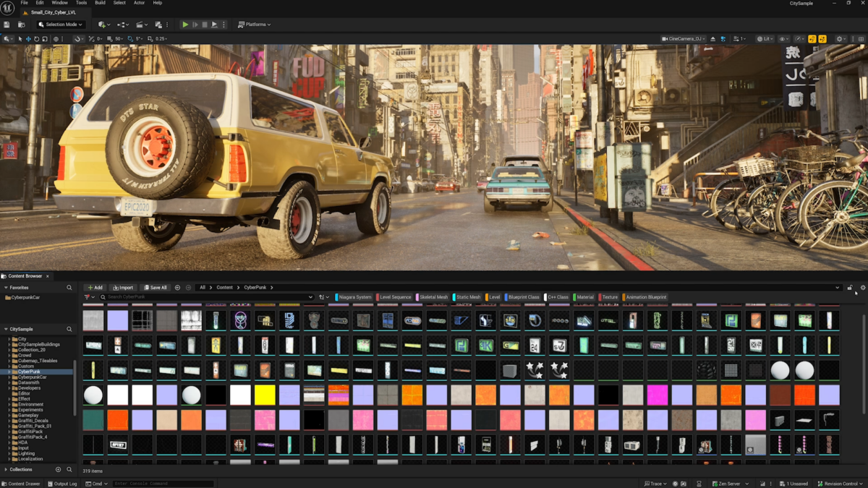This screenshot has height=488, width=868.
Task: Open the CineCamera_DJ viewport camera dropdown
Action: click(684, 39)
